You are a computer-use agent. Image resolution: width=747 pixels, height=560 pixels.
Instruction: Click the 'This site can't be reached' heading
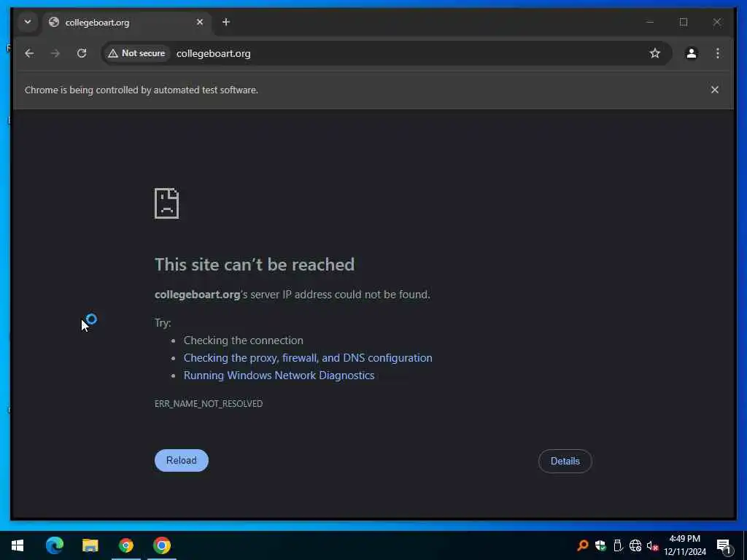pos(255,265)
